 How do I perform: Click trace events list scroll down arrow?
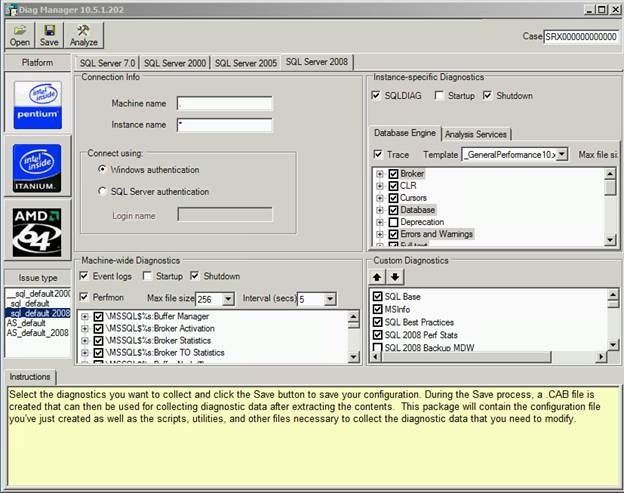(x=610, y=240)
